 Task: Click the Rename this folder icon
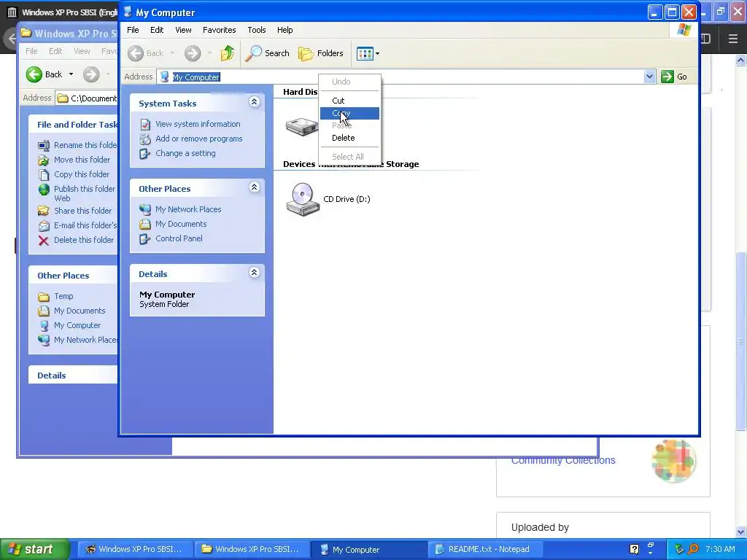click(x=44, y=145)
